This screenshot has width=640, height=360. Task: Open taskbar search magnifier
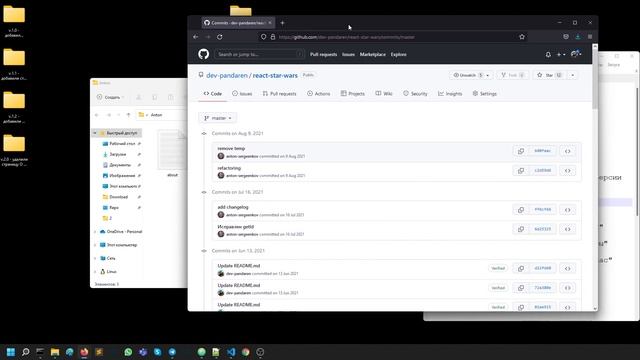click(26, 352)
